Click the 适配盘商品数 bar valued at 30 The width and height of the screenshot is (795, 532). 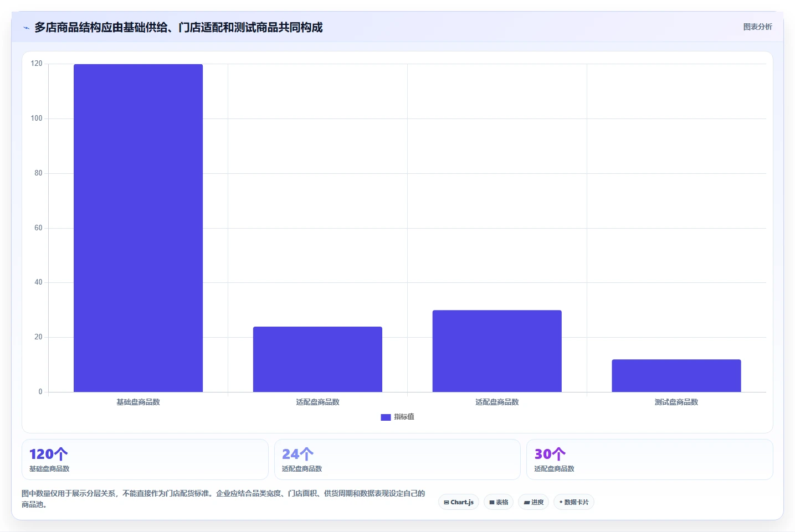tap(497, 351)
